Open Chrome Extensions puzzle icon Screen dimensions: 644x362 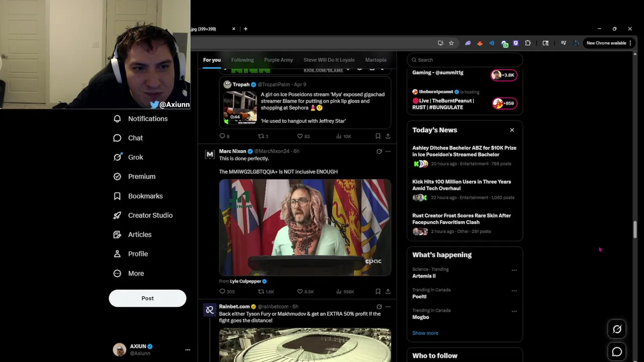click(528, 43)
